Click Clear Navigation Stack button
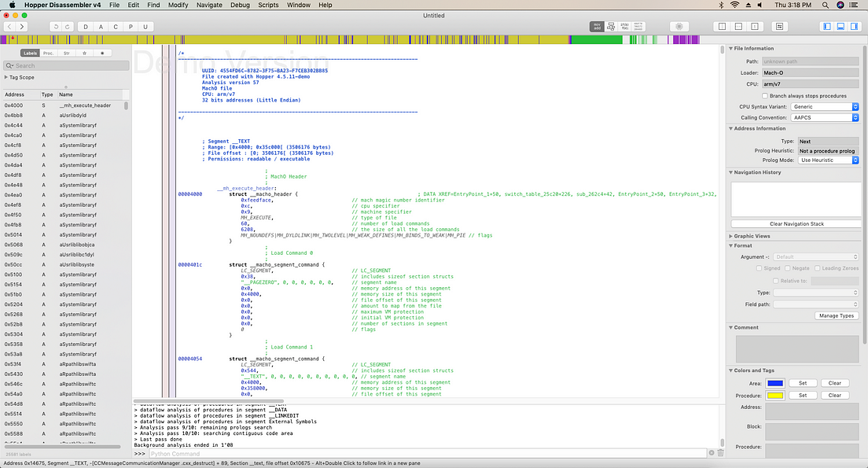The height and width of the screenshot is (468, 868). (796, 223)
